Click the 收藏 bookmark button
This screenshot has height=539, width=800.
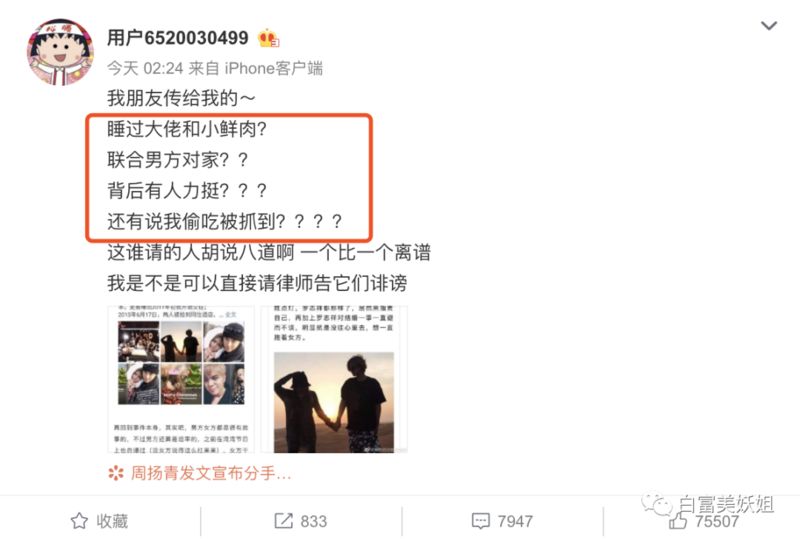tap(112, 521)
